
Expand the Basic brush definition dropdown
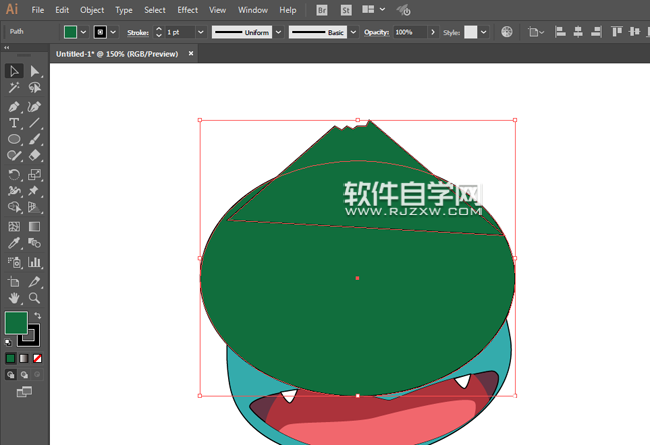pyautogui.click(x=353, y=32)
